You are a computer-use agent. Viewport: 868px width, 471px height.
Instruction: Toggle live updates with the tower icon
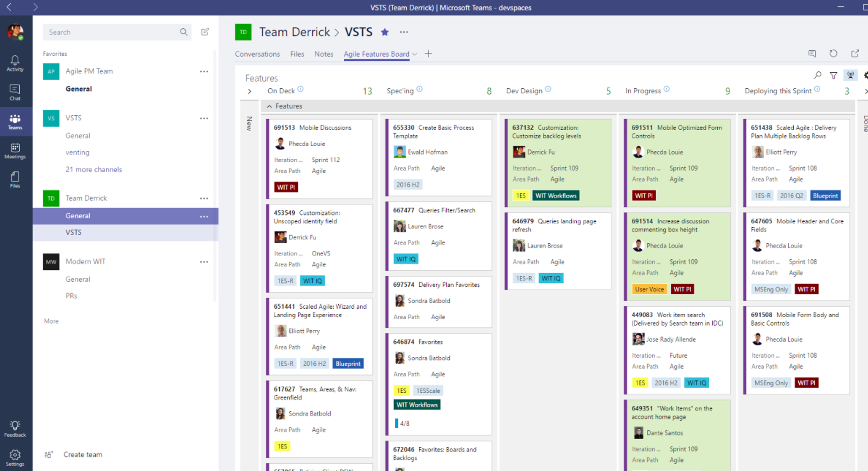tap(851, 75)
